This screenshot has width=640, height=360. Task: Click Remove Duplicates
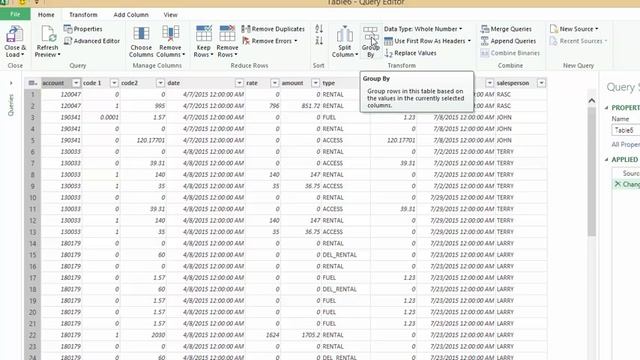273,29
